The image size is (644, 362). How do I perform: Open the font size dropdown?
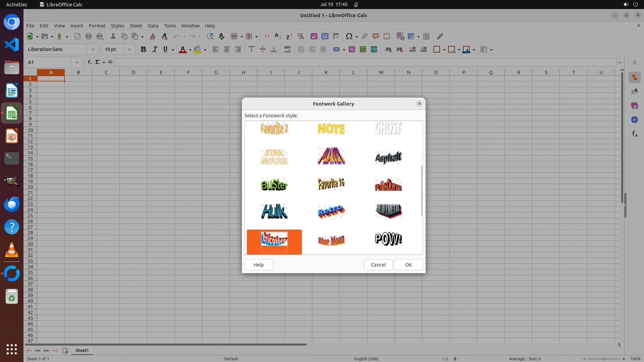129,50
